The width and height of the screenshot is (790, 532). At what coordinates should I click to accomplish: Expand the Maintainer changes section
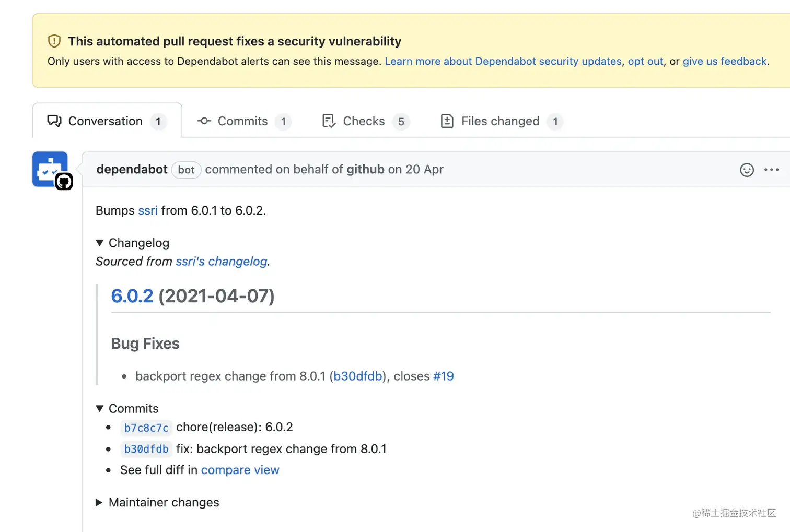pyautogui.click(x=99, y=502)
